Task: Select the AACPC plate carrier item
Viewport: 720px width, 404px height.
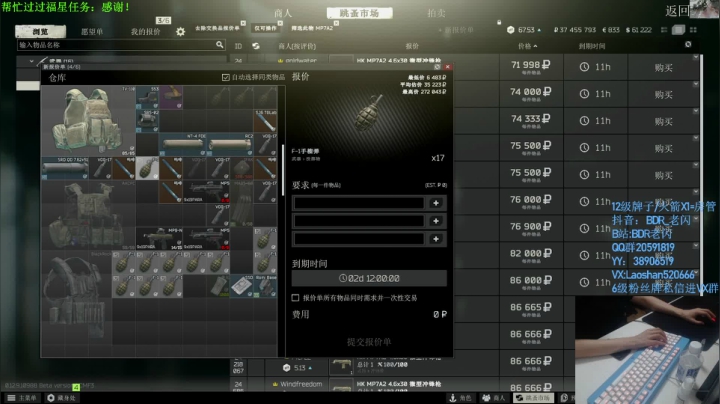Action: tap(89, 215)
